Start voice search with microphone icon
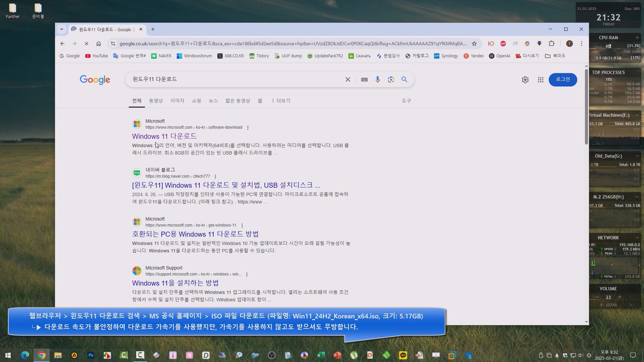This screenshot has width=644, height=362. pos(377,79)
